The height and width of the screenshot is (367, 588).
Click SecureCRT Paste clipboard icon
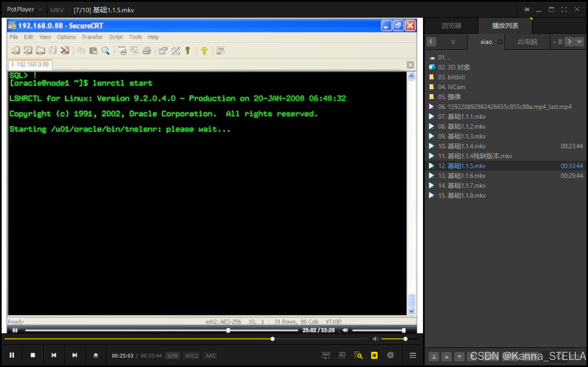[x=93, y=51]
